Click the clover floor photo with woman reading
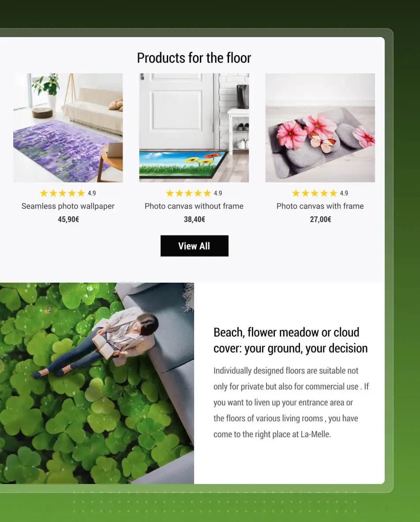 pos(97,383)
